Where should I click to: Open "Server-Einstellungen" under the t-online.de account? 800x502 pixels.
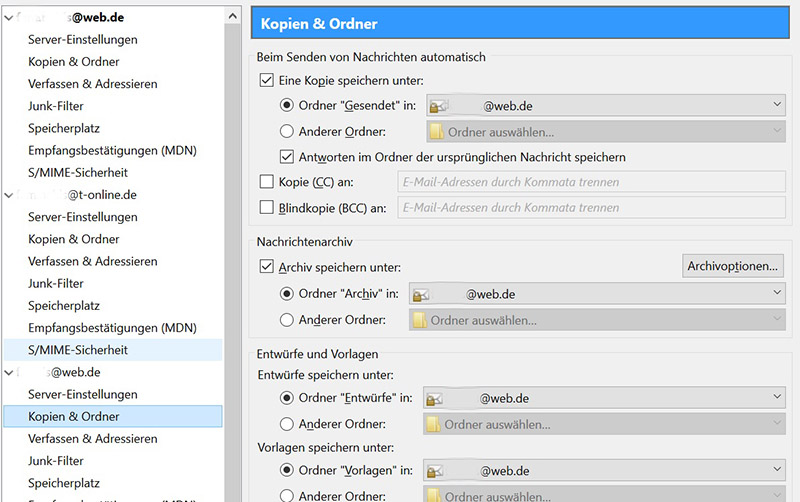tap(82, 217)
